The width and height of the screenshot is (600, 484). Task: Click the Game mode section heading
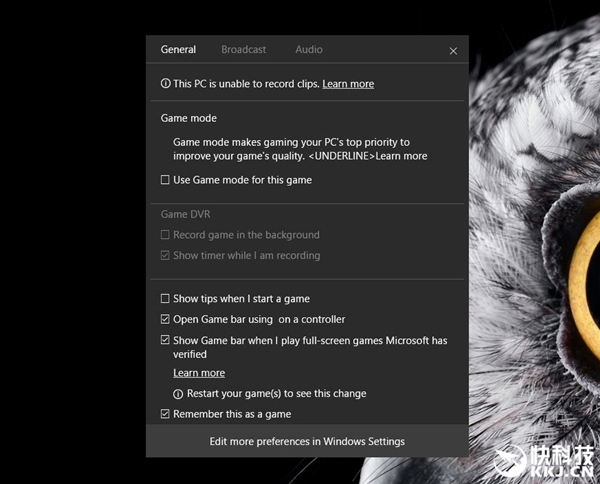(189, 118)
